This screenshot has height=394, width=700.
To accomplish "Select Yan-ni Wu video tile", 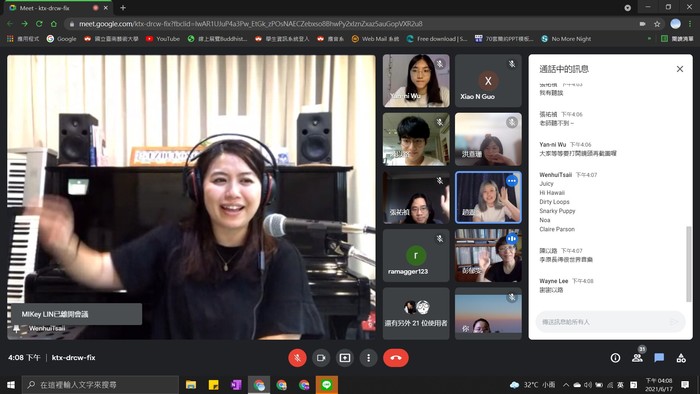I will [416, 81].
